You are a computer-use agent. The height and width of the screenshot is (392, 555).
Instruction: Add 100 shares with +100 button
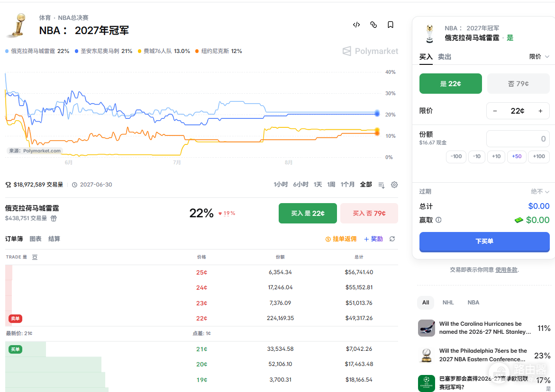pos(539,156)
